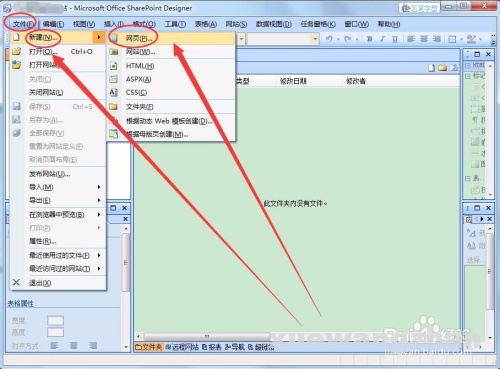Choose HTML(H) in the New submenu

tap(171, 66)
